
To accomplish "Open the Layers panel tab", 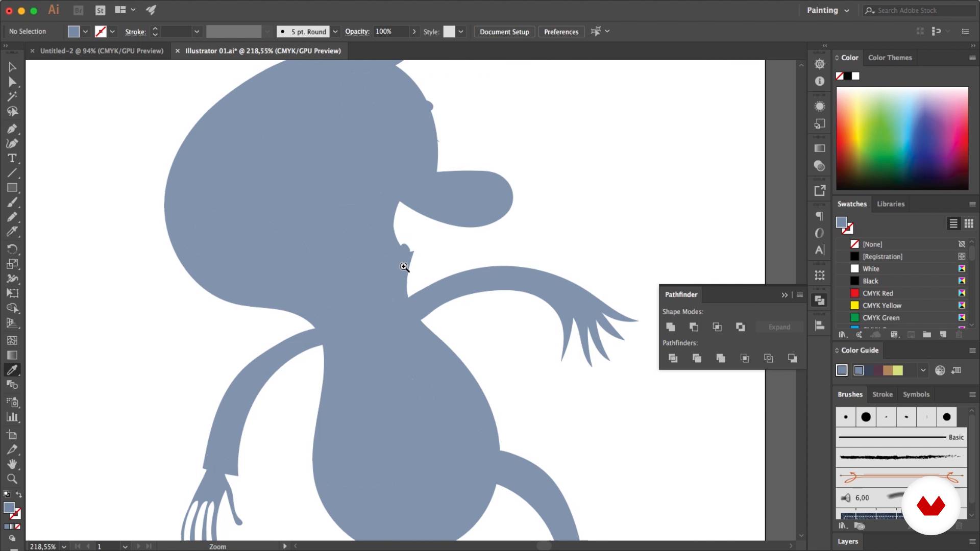I will (x=848, y=541).
